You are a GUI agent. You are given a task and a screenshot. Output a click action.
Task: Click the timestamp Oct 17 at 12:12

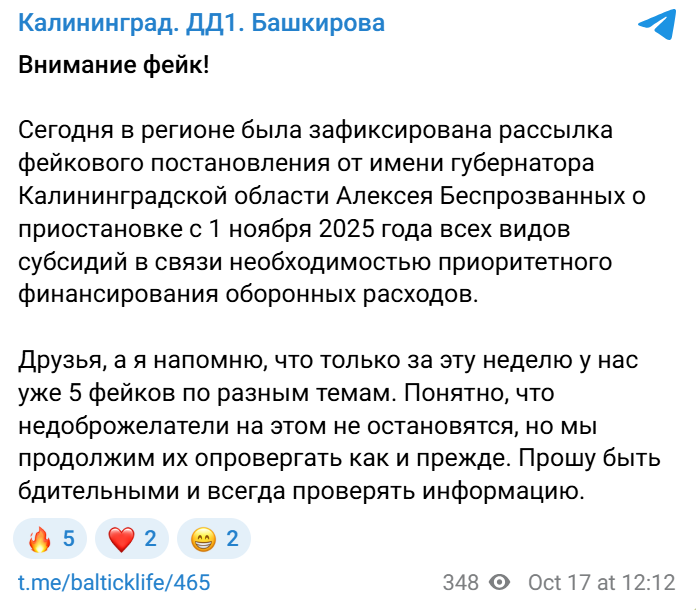click(x=603, y=583)
